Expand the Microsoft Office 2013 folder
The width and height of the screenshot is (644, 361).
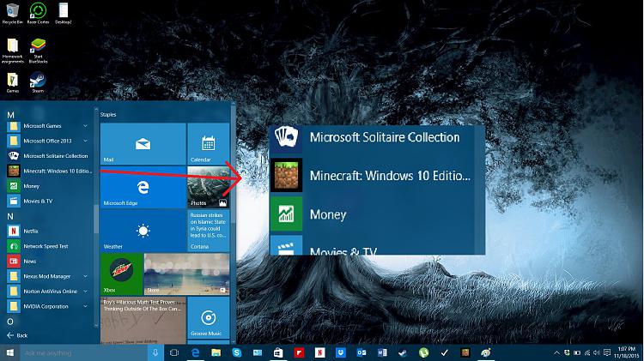pyautogui.click(x=48, y=141)
